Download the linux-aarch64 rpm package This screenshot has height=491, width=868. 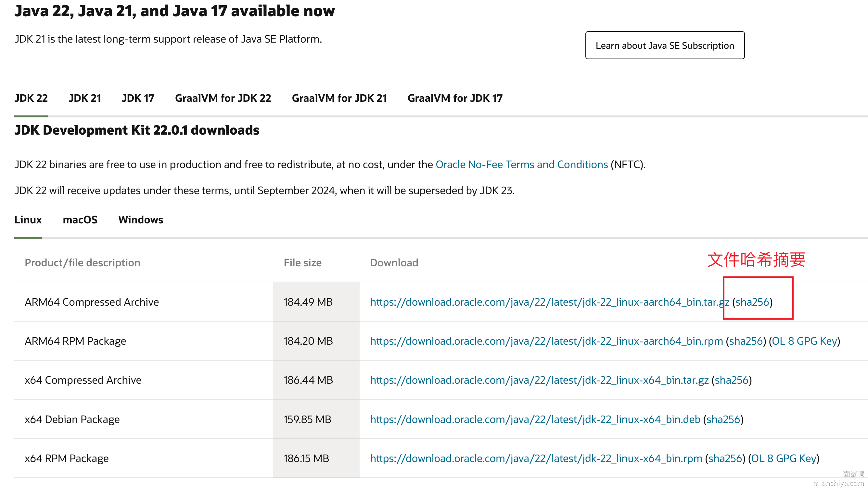[x=546, y=341]
